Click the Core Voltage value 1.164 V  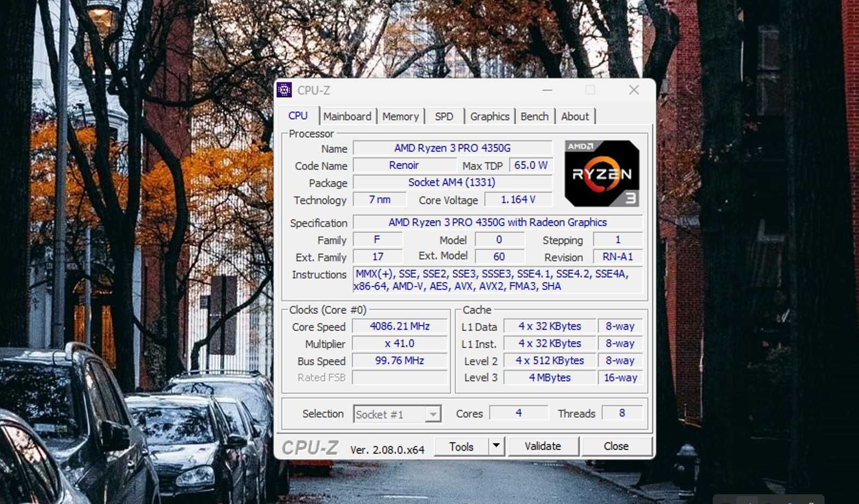[x=519, y=200]
